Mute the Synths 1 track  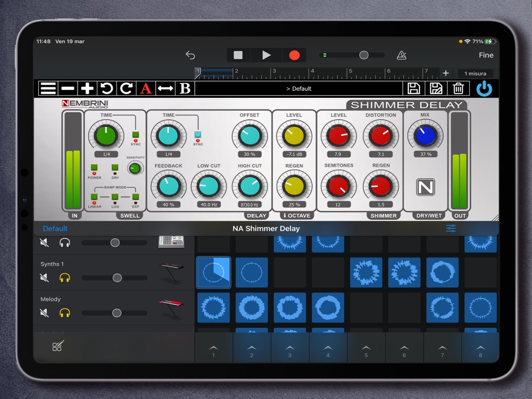click(44, 278)
